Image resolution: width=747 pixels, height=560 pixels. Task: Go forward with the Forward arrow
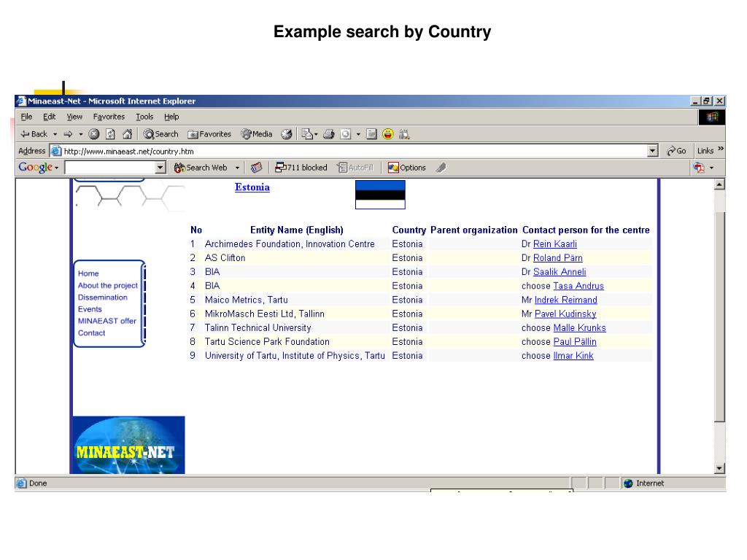pos(68,134)
